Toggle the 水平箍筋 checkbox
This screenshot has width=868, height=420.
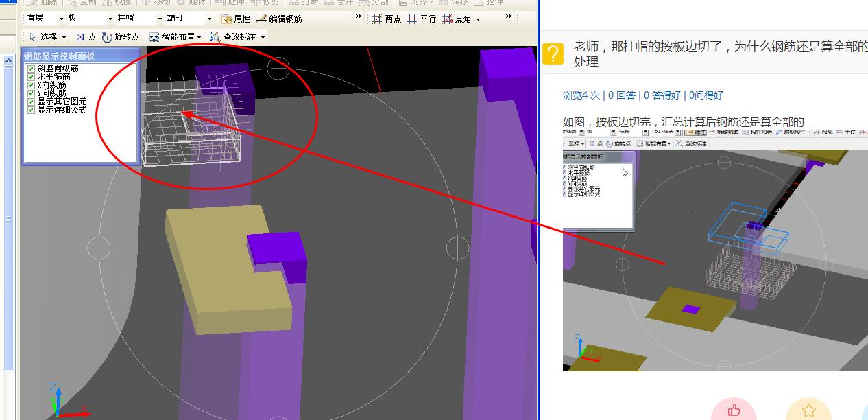pyautogui.click(x=31, y=78)
